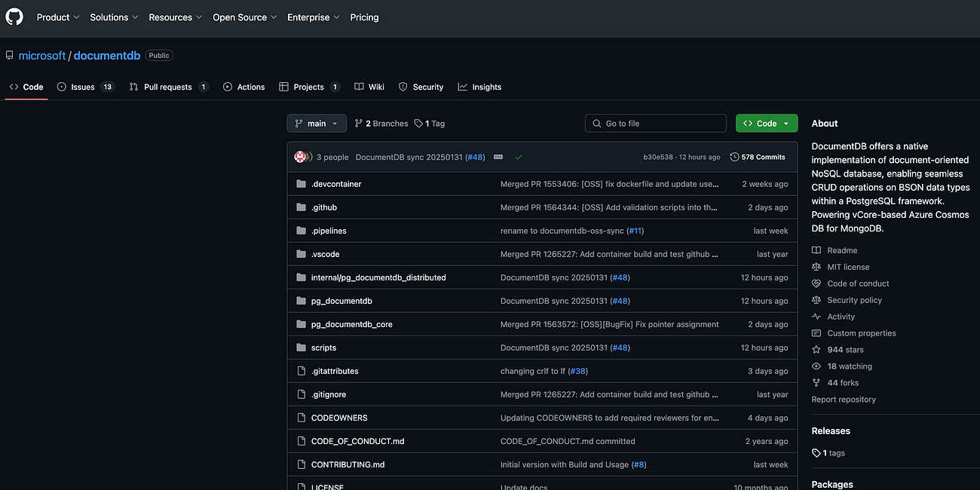Switch to the Wiki tab

(369, 87)
